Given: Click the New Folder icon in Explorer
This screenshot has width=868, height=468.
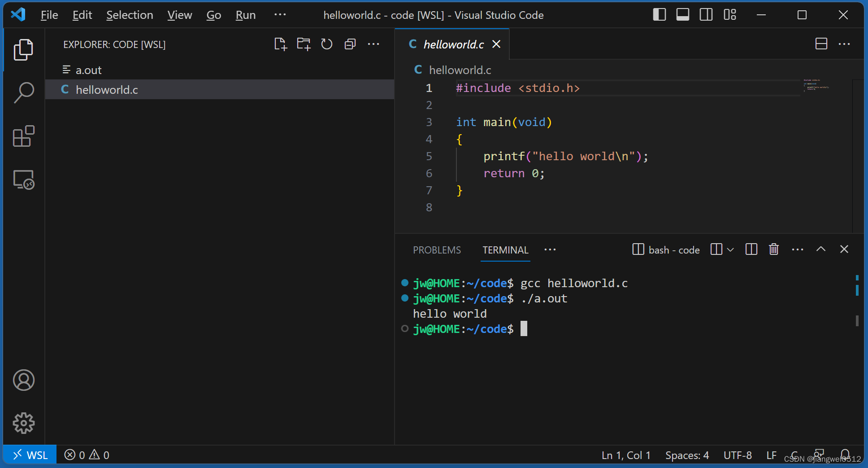Looking at the screenshot, I should coord(304,44).
